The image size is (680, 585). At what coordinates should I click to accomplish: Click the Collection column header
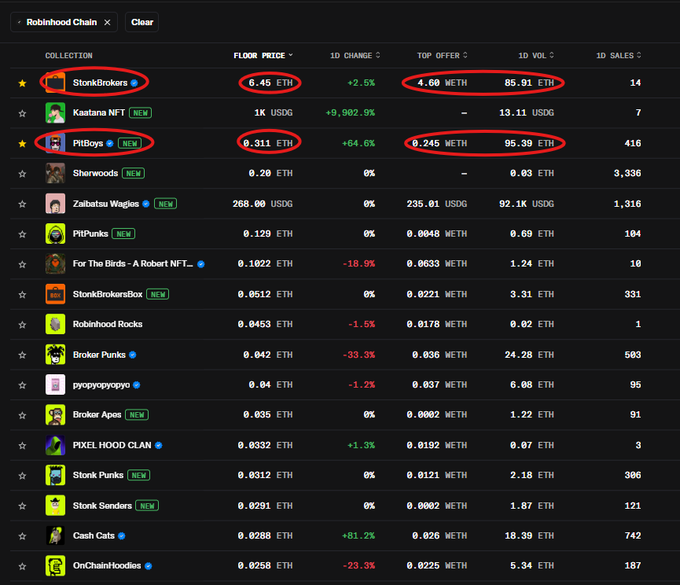tap(69, 56)
